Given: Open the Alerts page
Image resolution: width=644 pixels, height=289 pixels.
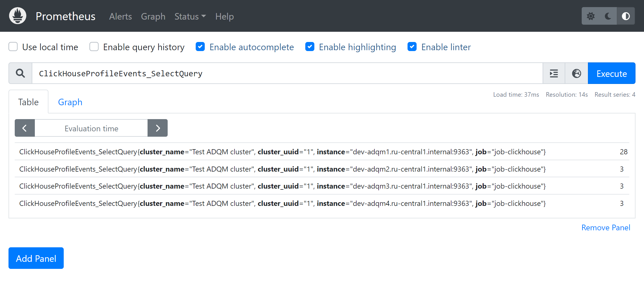Looking at the screenshot, I should (x=121, y=16).
